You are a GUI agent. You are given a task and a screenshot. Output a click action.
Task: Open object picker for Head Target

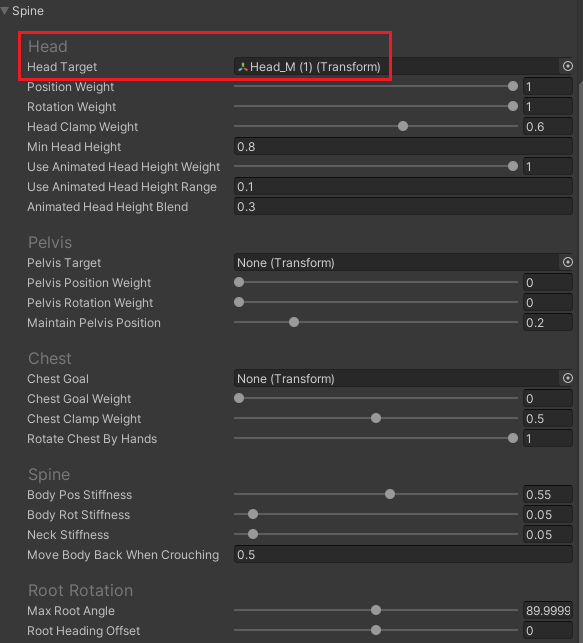[x=567, y=66]
